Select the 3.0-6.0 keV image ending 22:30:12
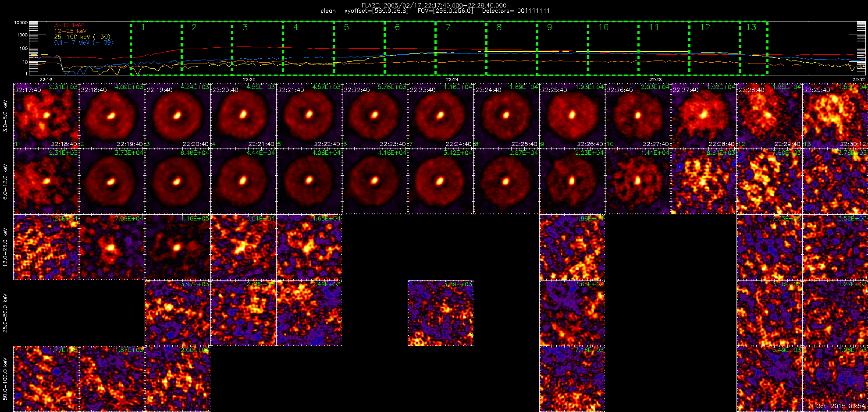Screen dimensions: 868x412 pos(835,116)
